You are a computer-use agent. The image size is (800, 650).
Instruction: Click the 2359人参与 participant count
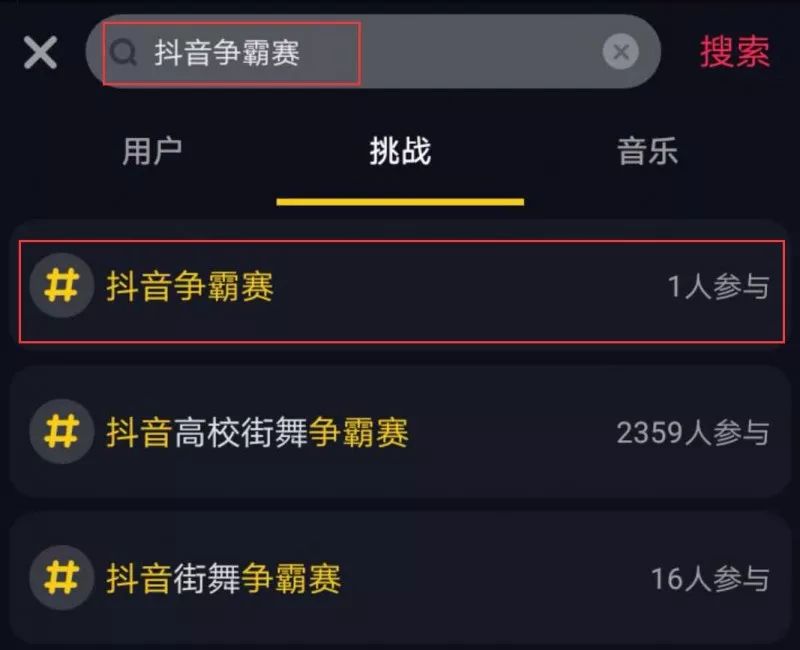(x=693, y=433)
